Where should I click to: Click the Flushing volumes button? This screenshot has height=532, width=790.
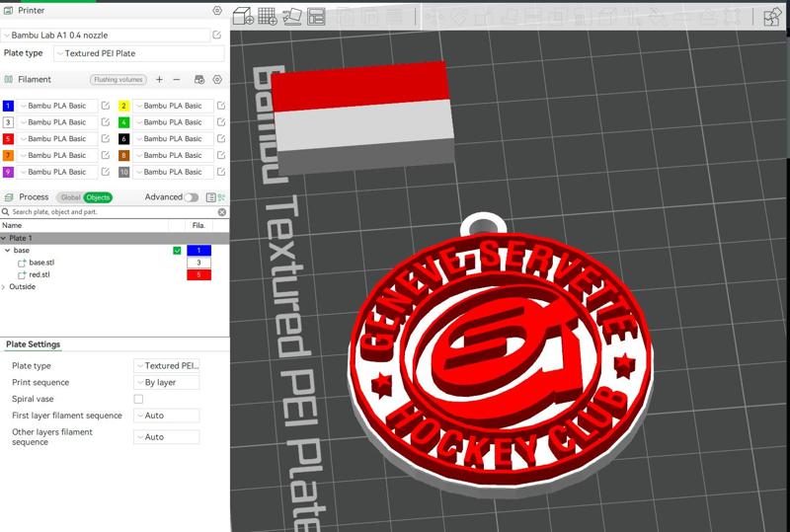pos(118,80)
